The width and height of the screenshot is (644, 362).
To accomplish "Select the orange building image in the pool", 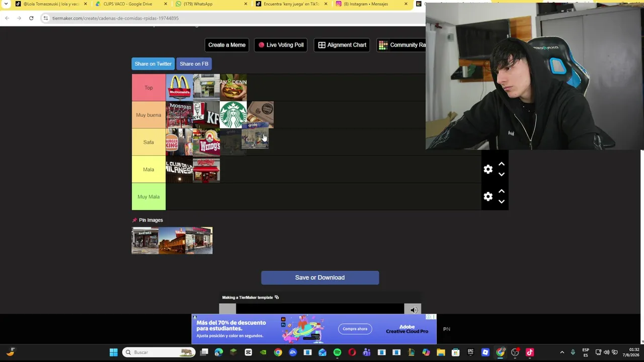I will coord(172,240).
